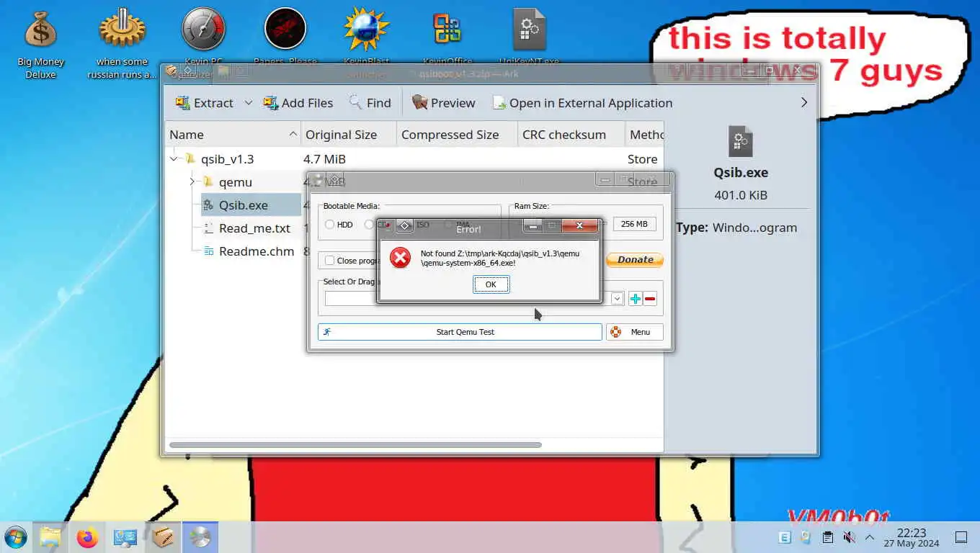Open the Windows Start orb
Image resolution: width=980 pixels, height=553 pixels.
pyautogui.click(x=15, y=537)
